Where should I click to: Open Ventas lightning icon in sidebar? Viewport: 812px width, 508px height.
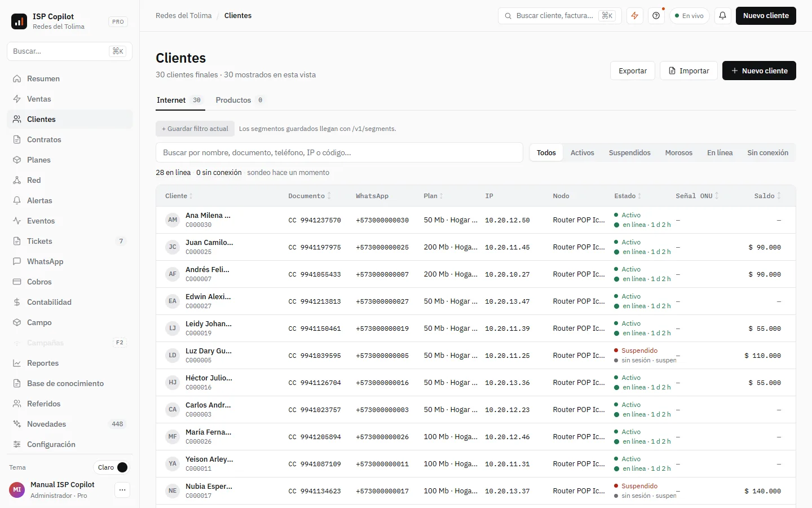click(17, 99)
